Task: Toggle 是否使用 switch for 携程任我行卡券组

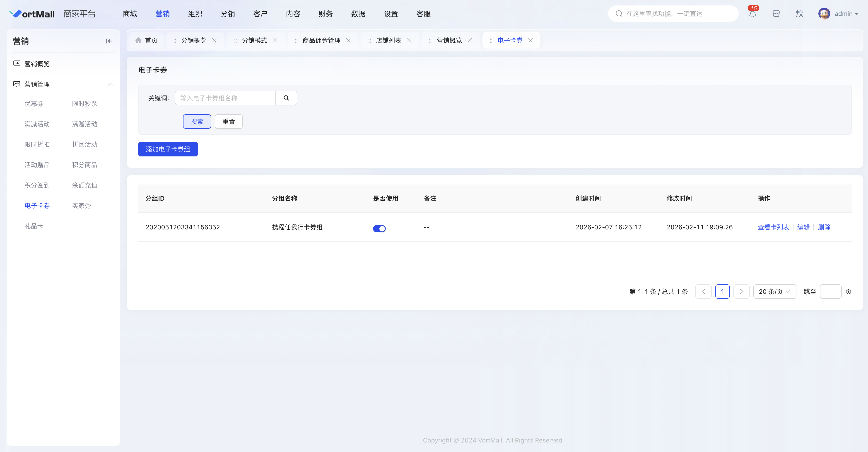Action: click(379, 229)
